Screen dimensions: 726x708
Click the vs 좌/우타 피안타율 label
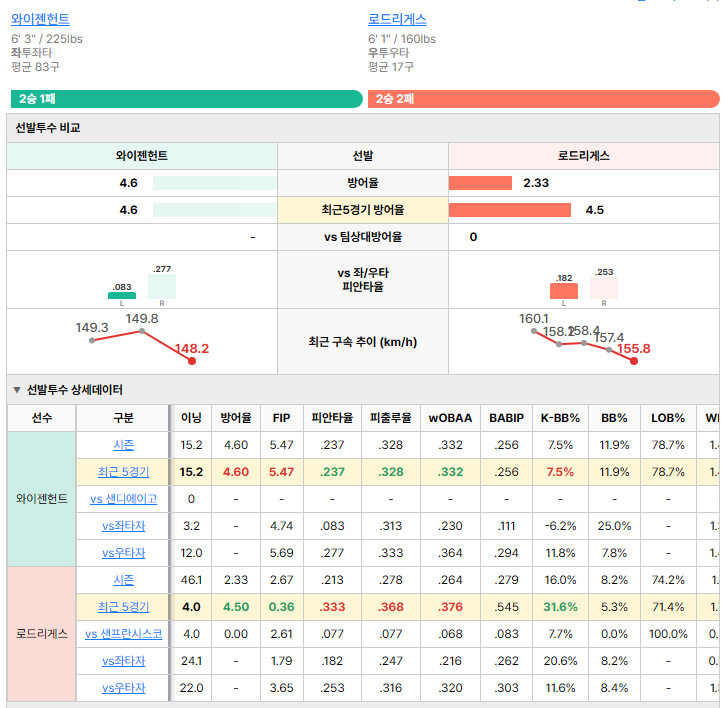tap(363, 280)
